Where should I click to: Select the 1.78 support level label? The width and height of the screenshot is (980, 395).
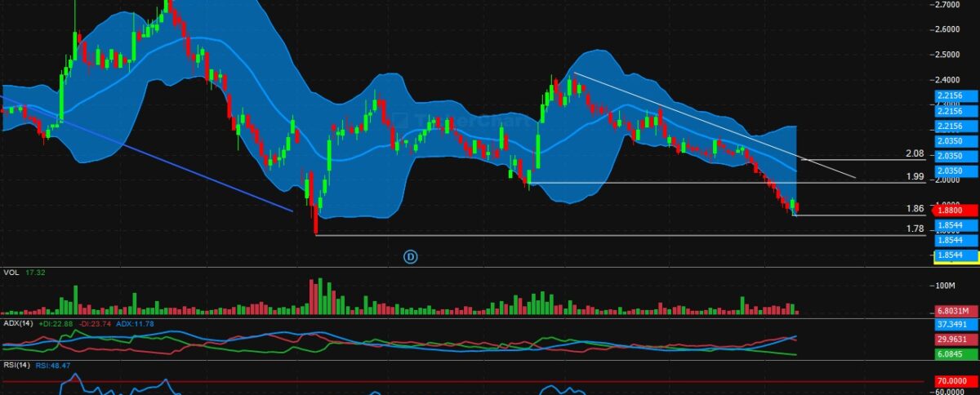click(915, 229)
